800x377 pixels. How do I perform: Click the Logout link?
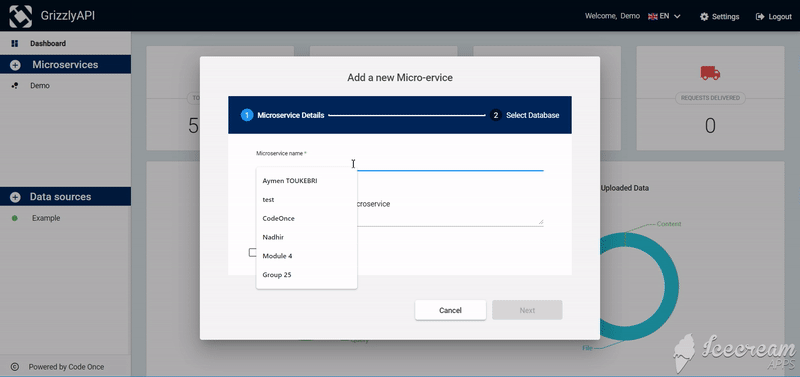point(773,16)
